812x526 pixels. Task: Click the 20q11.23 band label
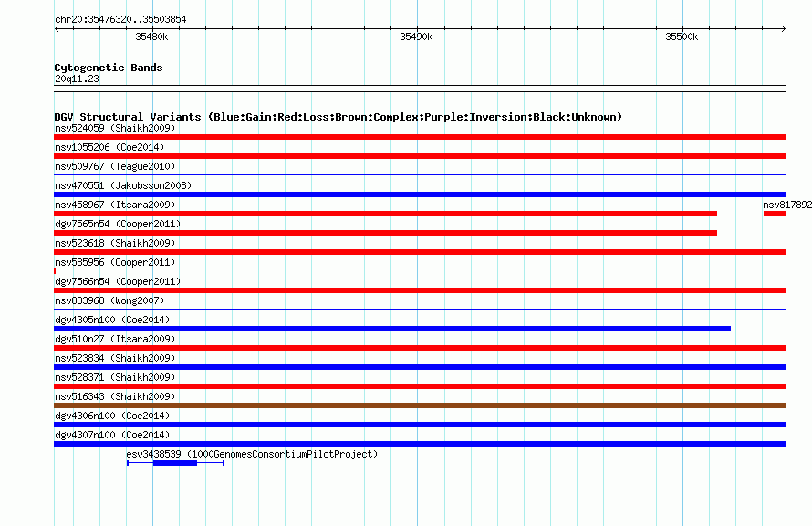pos(77,79)
